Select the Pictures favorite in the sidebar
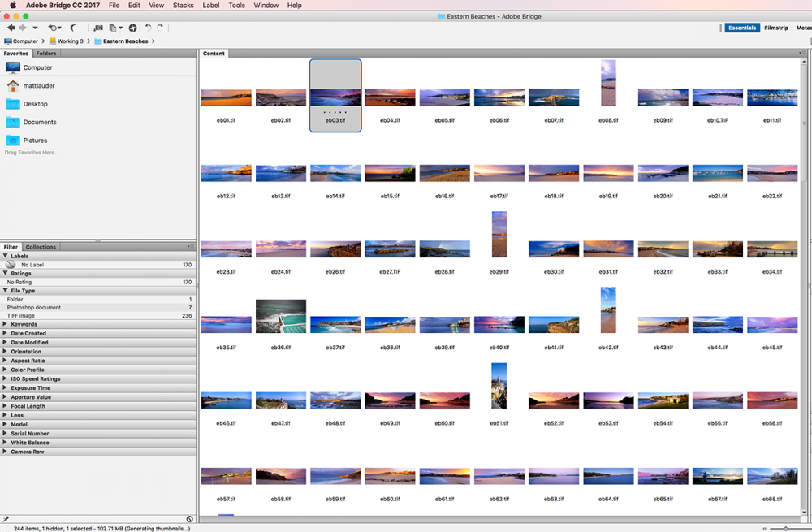The height and width of the screenshot is (532, 812). (36, 139)
